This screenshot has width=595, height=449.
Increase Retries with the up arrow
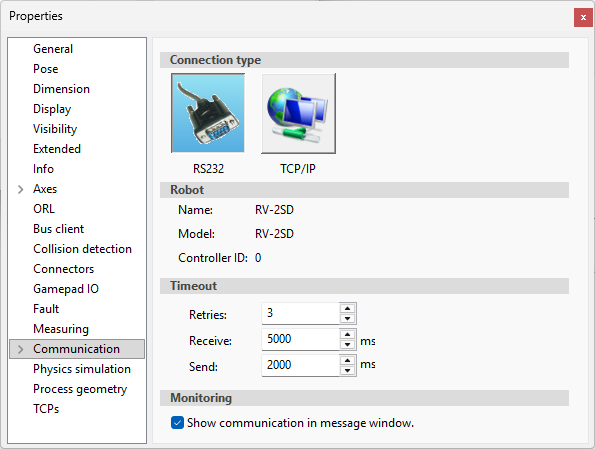click(347, 308)
